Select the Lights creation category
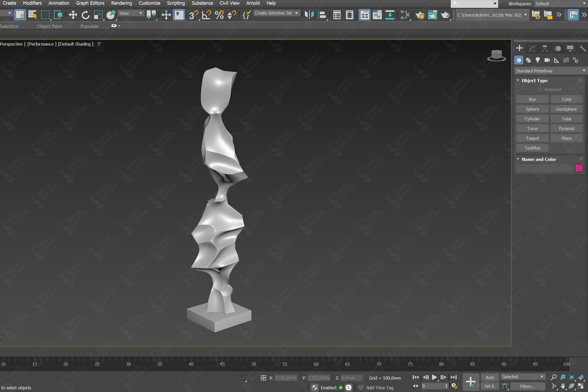The width and height of the screenshot is (588, 392). click(x=538, y=60)
